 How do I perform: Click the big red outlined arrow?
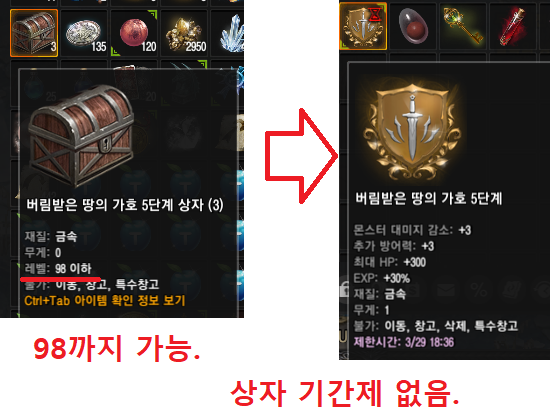[301, 156]
